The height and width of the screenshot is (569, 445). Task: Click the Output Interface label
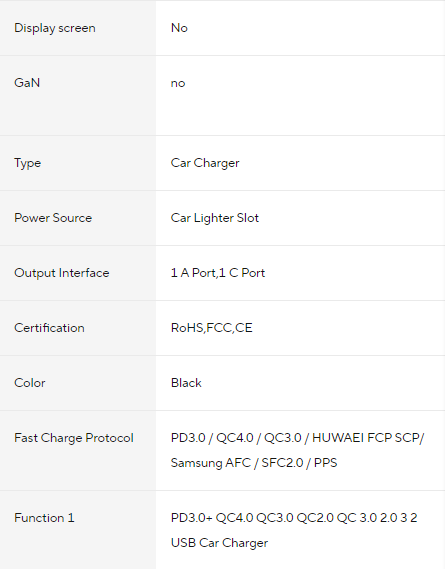tap(62, 273)
